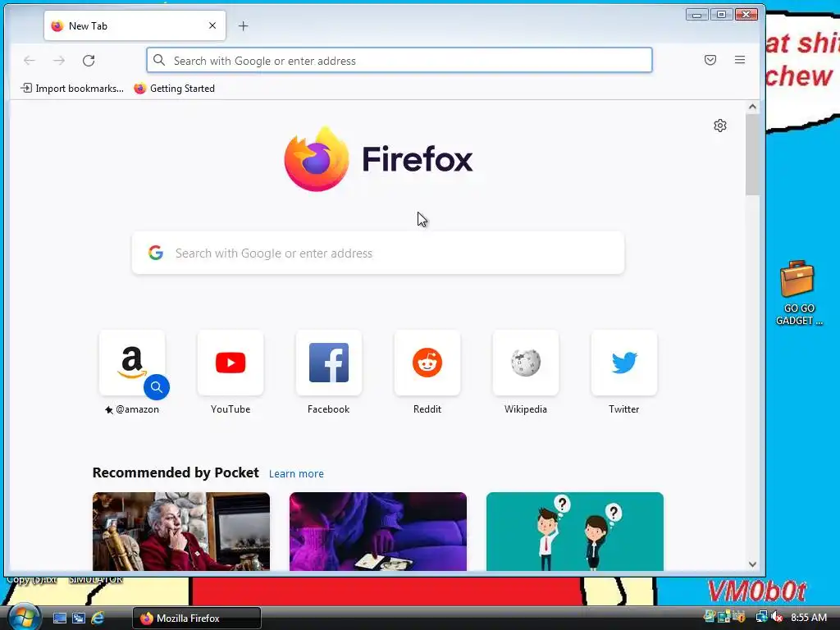Open Pocket story with elderly woman photo
The image size is (840, 630).
click(181, 532)
